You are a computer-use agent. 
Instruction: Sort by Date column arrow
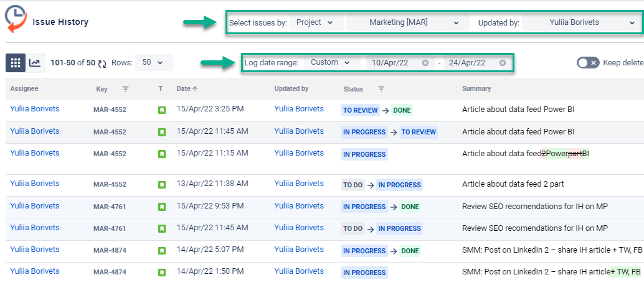pyautogui.click(x=195, y=88)
